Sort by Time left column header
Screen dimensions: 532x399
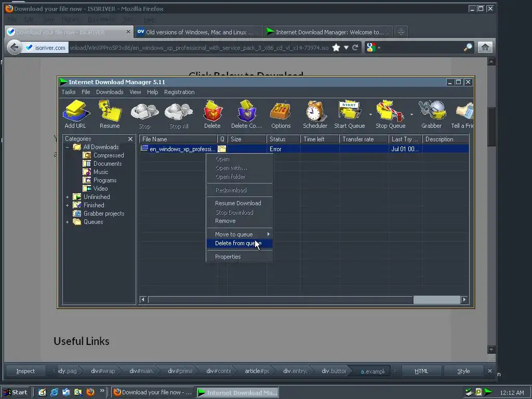click(x=320, y=139)
